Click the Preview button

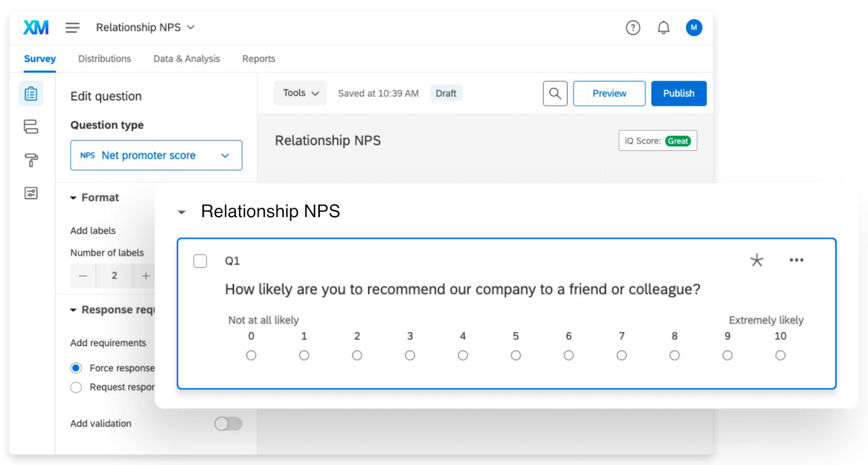(x=609, y=94)
